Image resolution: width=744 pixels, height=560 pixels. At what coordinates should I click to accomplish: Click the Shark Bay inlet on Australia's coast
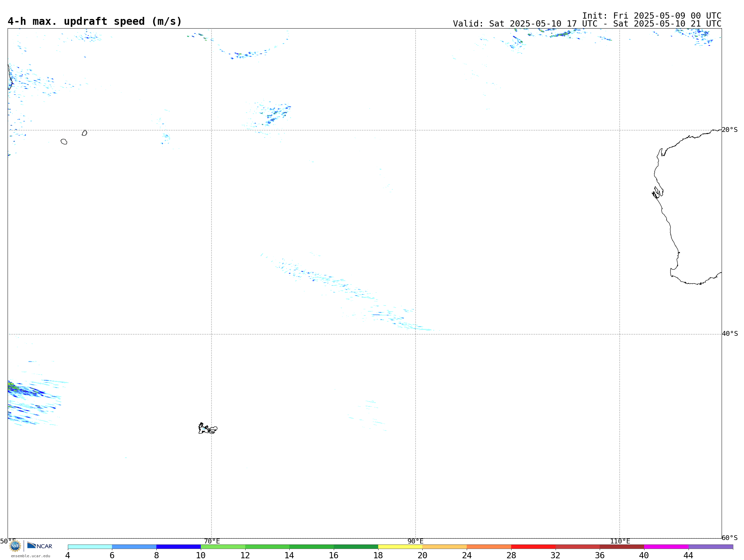[658, 193]
